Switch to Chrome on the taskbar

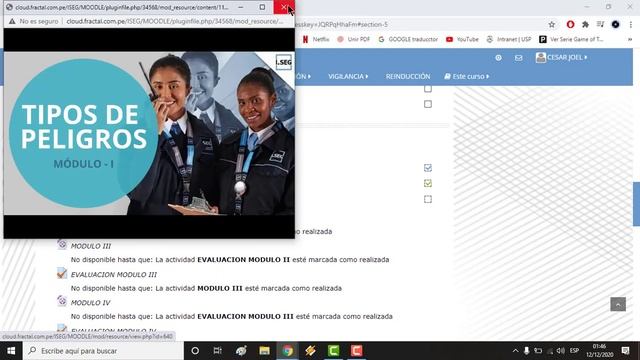click(x=287, y=351)
